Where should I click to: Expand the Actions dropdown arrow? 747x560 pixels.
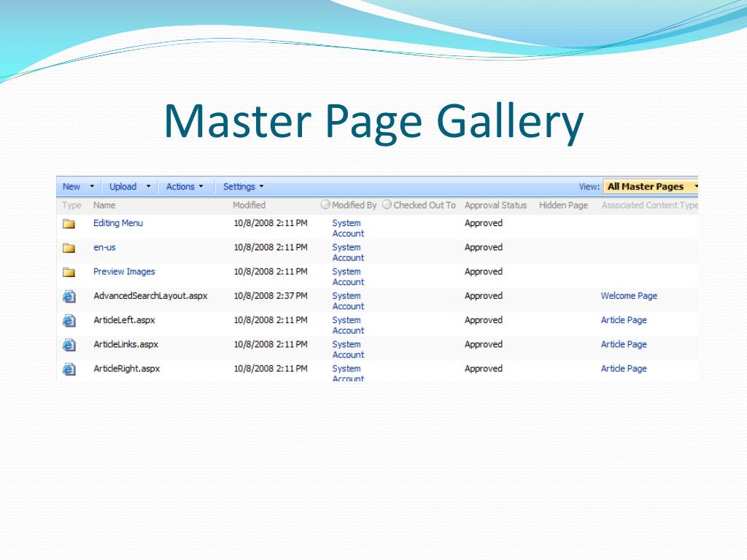pyautogui.click(x=201, y=187)
